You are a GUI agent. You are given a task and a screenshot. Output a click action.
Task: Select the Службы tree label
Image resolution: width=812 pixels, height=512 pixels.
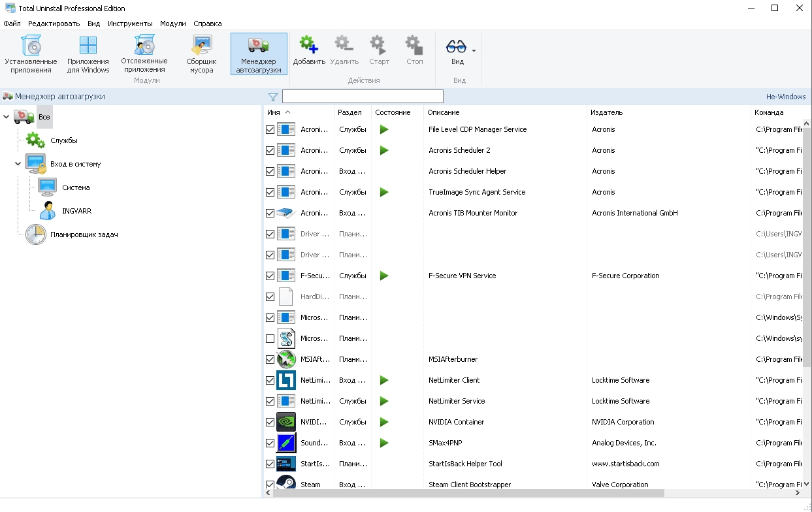tap(64, 140)
